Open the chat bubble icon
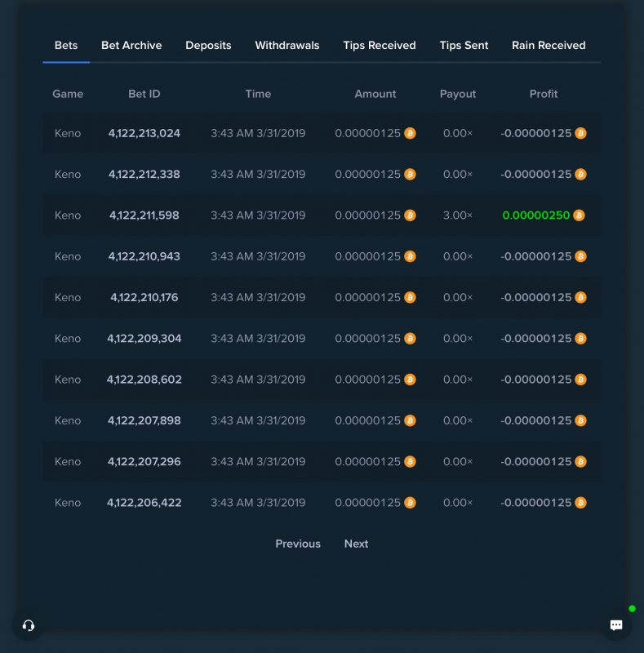The height and width of the screenshot is (653, 644). pos(616,625)
